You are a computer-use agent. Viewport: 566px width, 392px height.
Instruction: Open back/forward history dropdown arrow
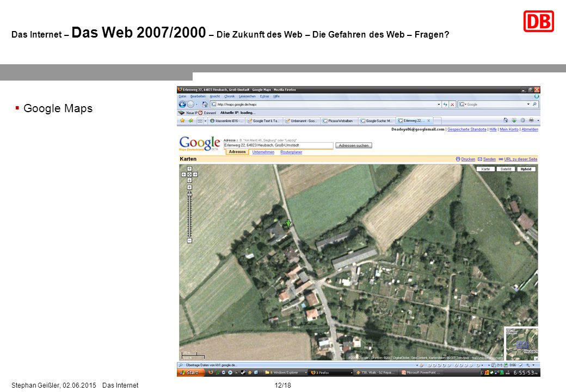pos(197,105)
